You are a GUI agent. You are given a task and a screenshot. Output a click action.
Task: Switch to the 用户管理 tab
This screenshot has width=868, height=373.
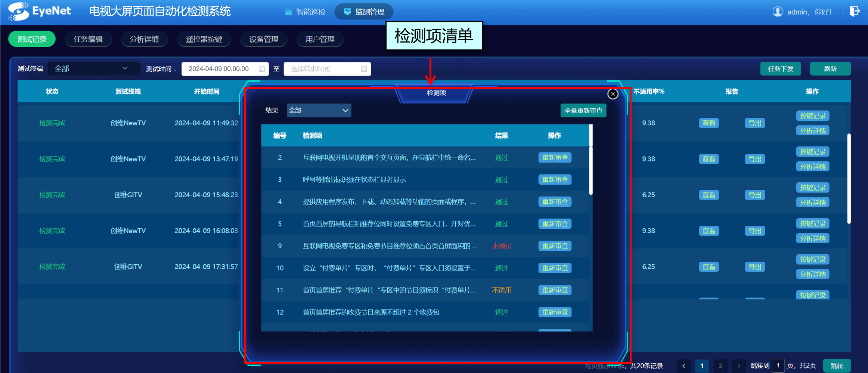(320, 39)
